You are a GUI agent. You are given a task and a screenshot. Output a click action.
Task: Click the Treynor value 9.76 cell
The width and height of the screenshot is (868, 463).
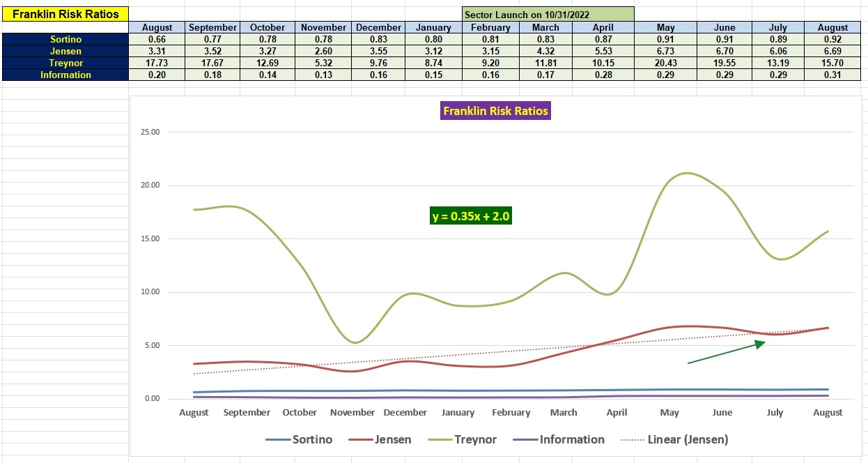pyautogui.click(x=378, y=63)
